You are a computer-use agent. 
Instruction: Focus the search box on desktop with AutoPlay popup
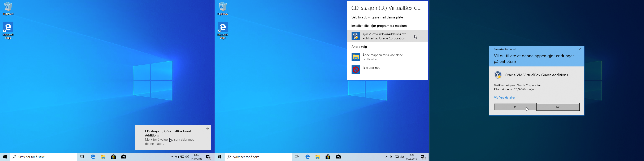click(x=258, y=157)
